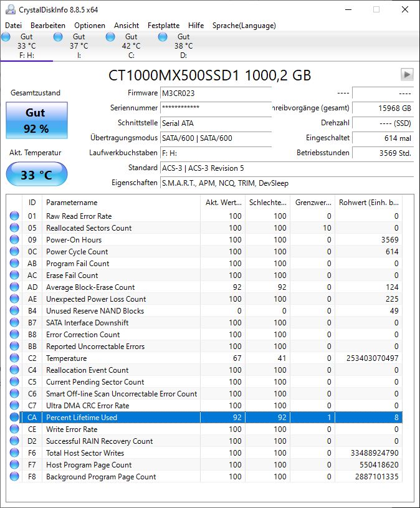
Task: Click the Grenzwer... column header
Action: [x=312, y=203]
